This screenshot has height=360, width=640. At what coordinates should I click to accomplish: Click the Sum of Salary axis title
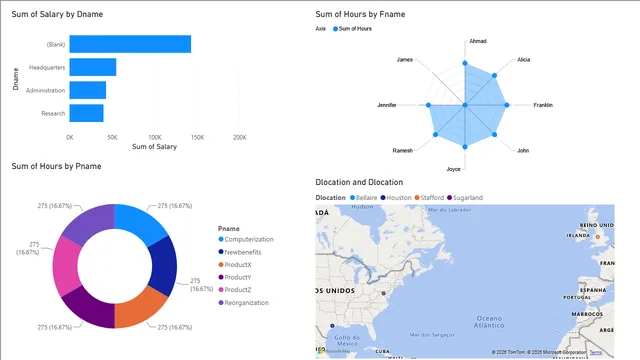(154, 147)
